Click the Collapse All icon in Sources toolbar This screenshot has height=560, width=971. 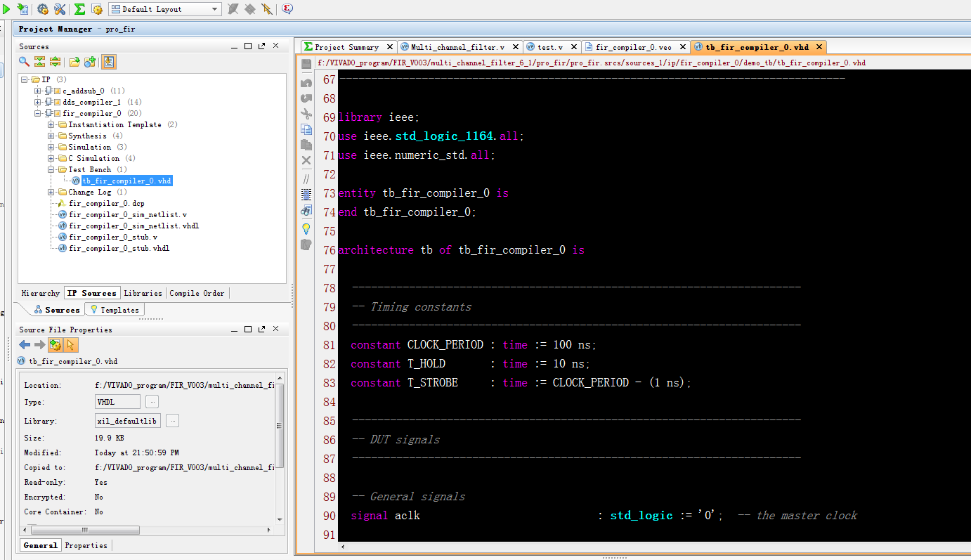coord(39,62)
